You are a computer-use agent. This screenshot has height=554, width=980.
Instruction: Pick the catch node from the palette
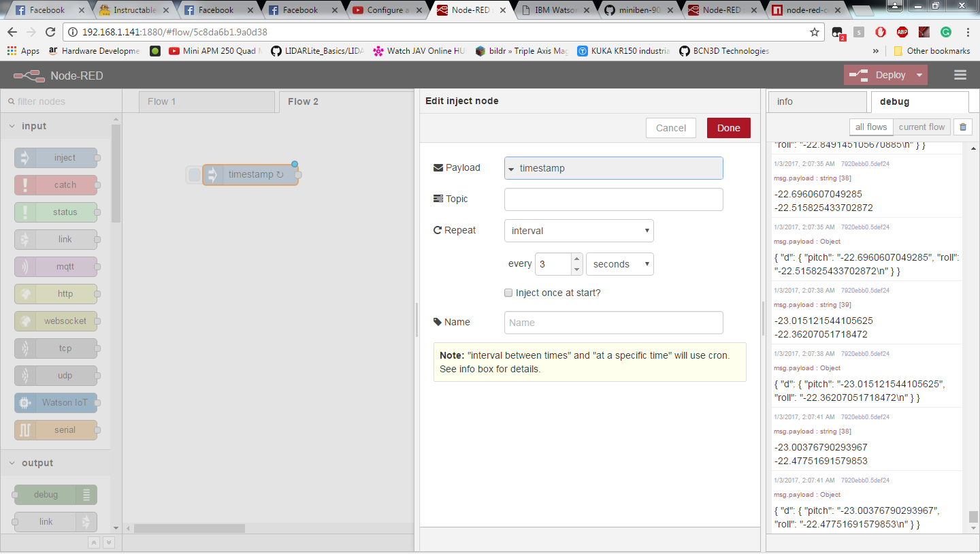point(56,185)
